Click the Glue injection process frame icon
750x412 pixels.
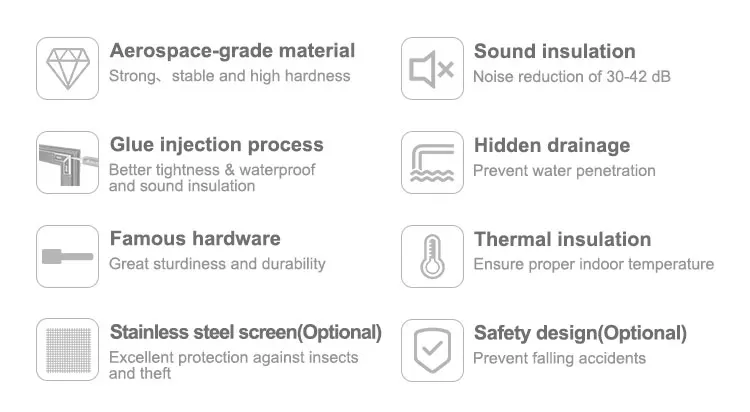pos(67,162)
